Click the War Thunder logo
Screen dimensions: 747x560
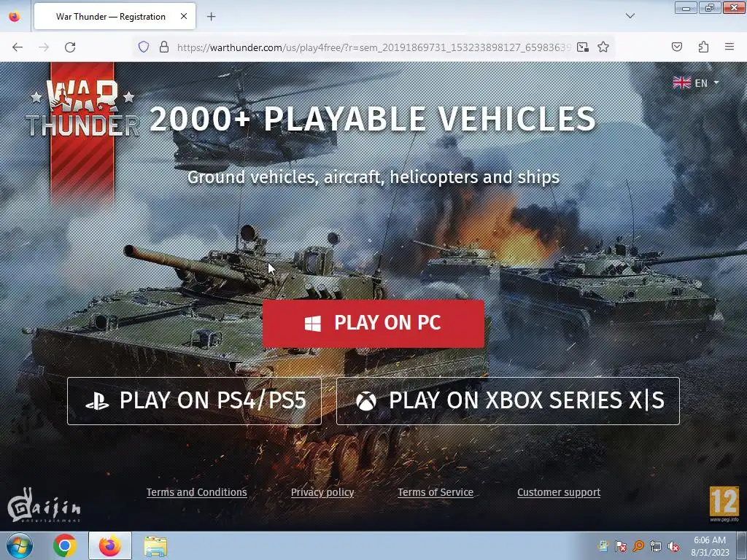[82, 109]
